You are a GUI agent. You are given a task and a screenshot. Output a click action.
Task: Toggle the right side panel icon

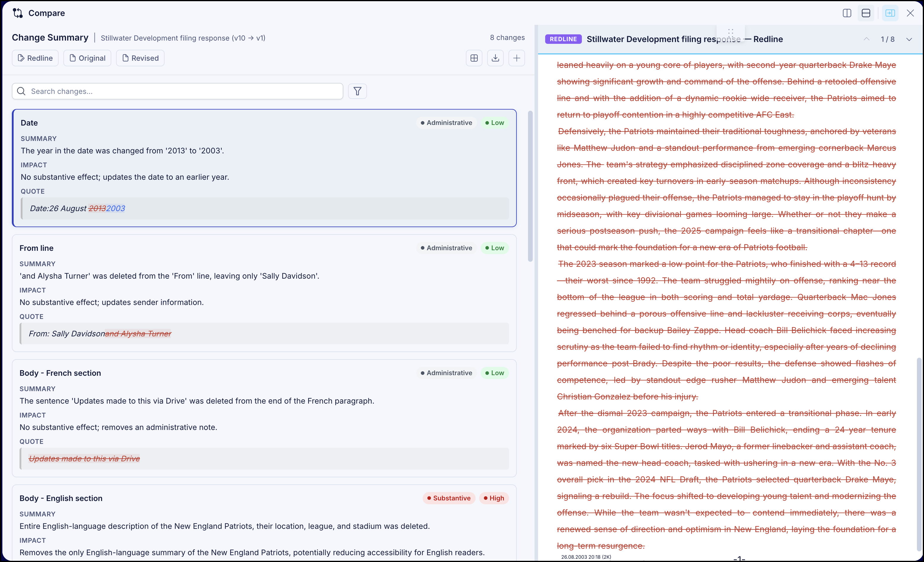tap(890, 13)
